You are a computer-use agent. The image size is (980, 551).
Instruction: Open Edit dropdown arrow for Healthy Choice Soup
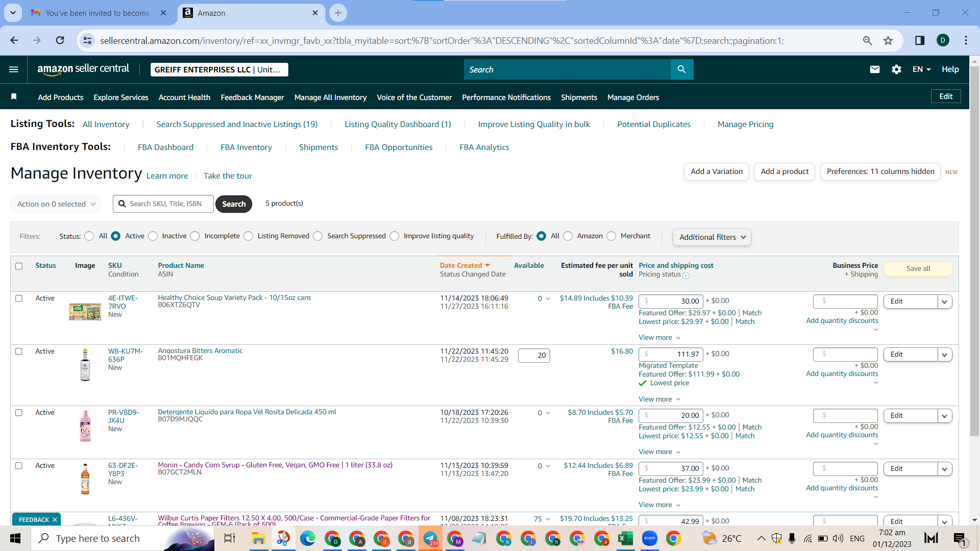945,302
